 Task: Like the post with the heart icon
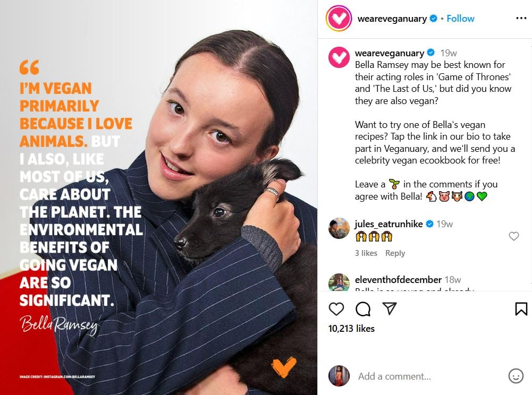pos(336,309)
